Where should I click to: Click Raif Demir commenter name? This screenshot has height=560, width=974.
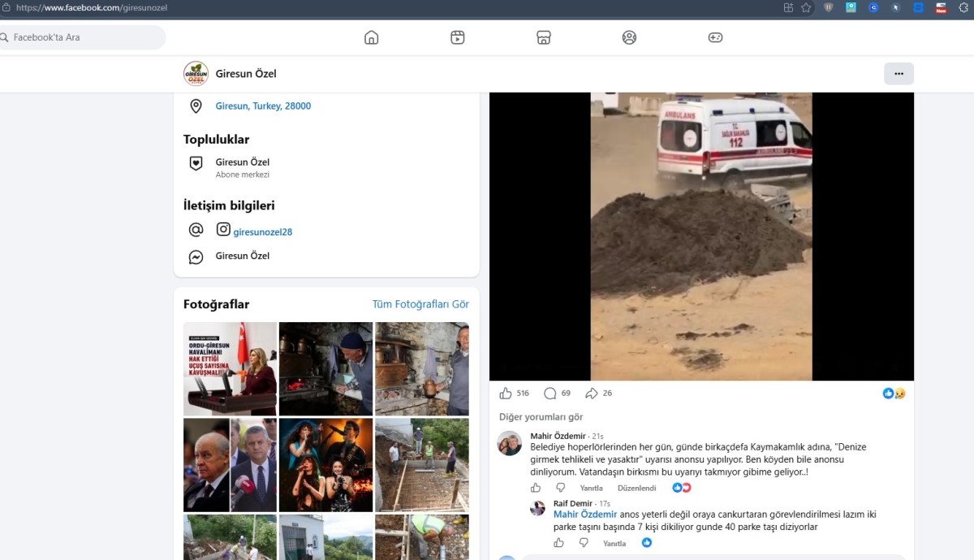[x=573, y=504]
